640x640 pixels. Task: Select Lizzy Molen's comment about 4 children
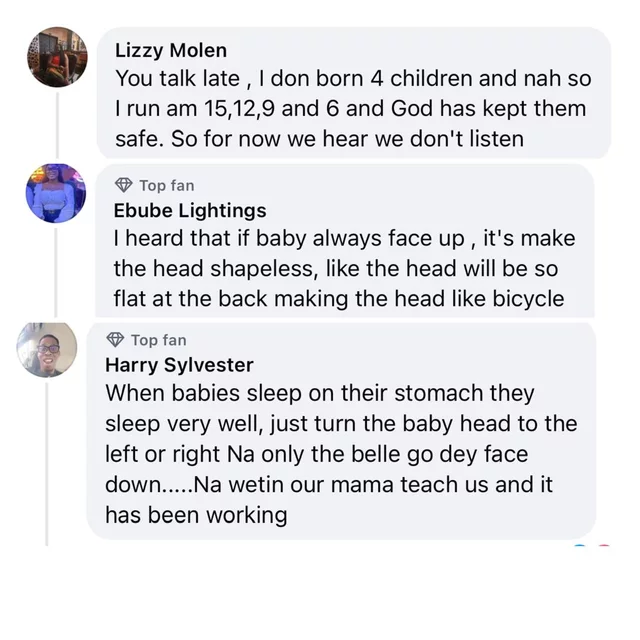point(352,108)
